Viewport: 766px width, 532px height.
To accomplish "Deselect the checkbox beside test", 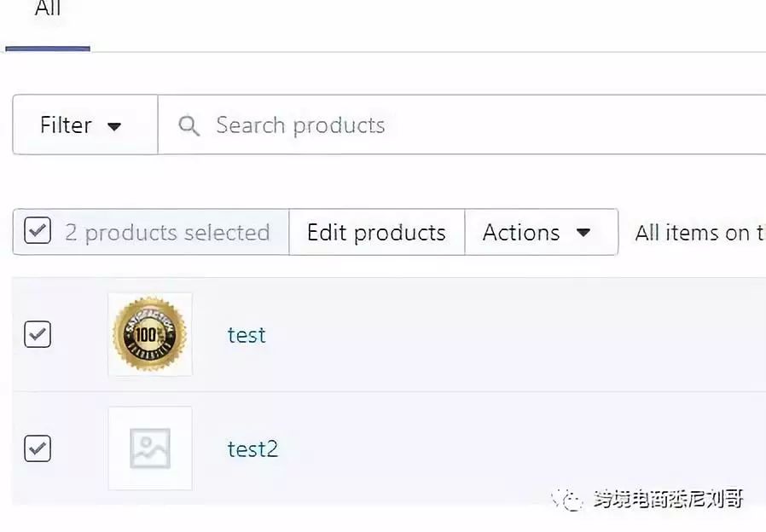I will click(37, 334).
